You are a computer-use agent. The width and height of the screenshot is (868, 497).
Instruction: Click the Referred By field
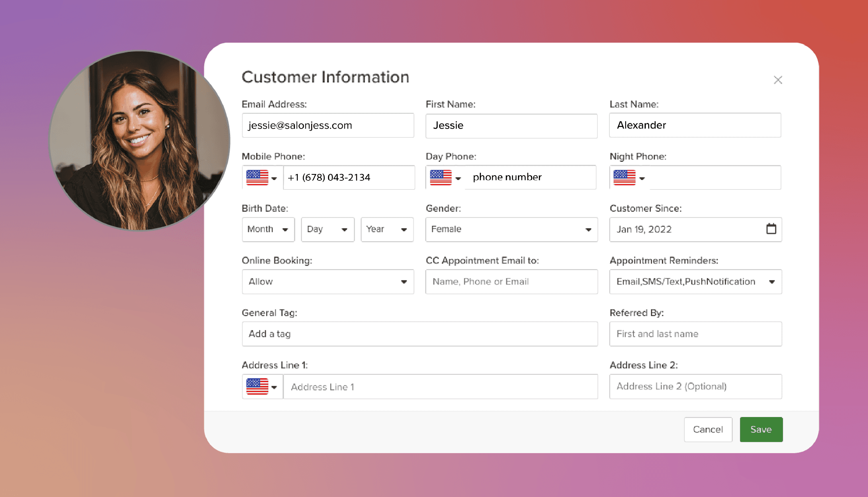tap(695, 334)
